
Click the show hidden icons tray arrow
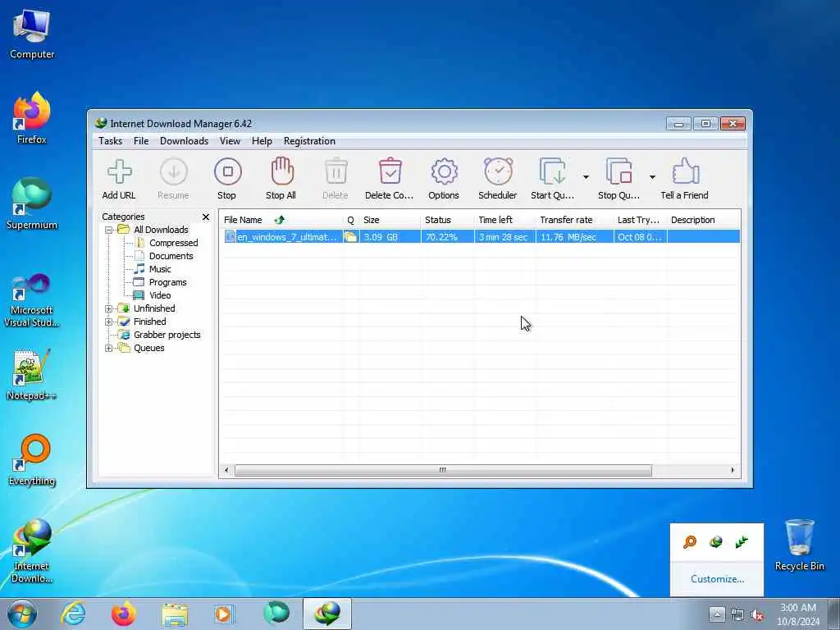coord(717,614)
